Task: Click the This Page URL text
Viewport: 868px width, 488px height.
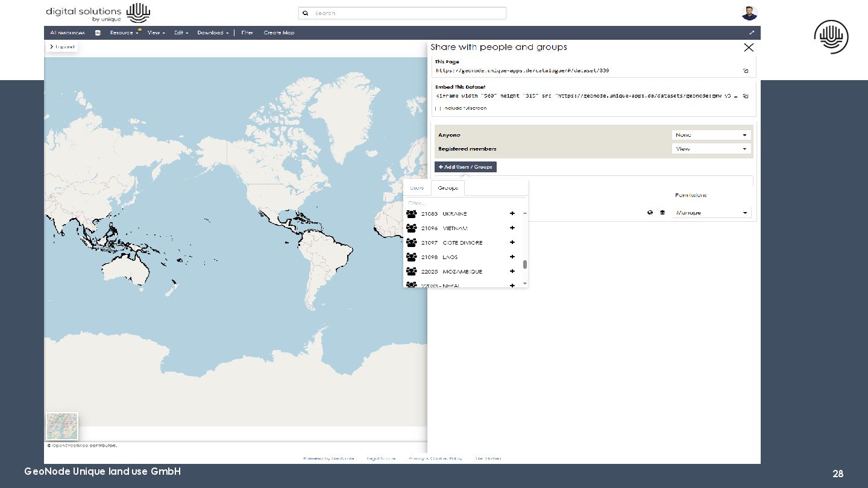Action: [x=522, y=70]
